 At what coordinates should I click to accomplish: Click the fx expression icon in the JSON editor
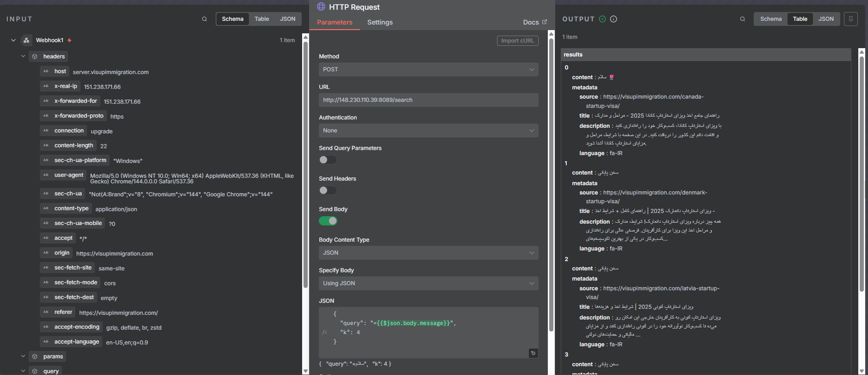[324, 332]
